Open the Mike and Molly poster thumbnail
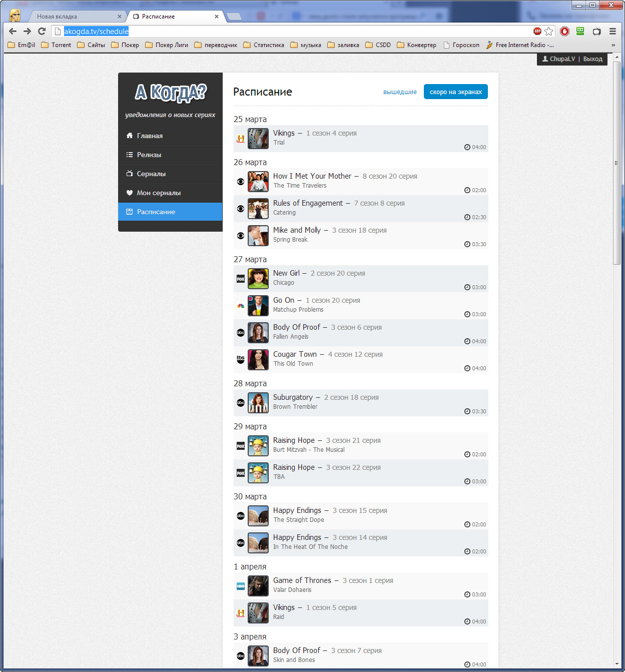This screenshot has height=672, width=625. coord(258,236)
